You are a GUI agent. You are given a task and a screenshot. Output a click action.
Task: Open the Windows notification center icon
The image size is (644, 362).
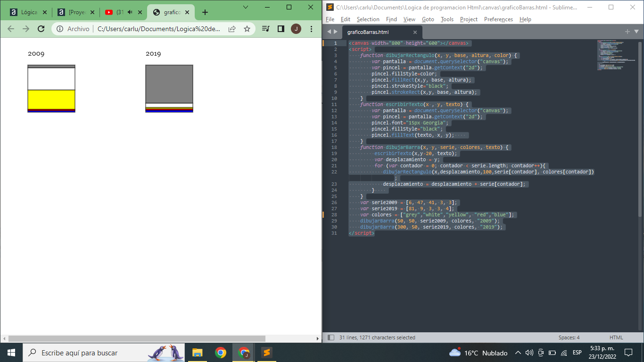pos(628,353)
